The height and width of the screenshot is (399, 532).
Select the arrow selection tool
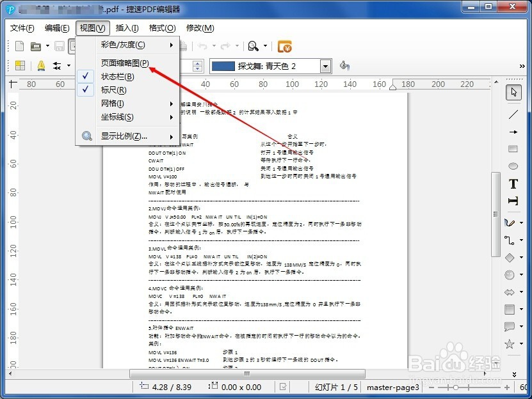(x=513, y=91)
